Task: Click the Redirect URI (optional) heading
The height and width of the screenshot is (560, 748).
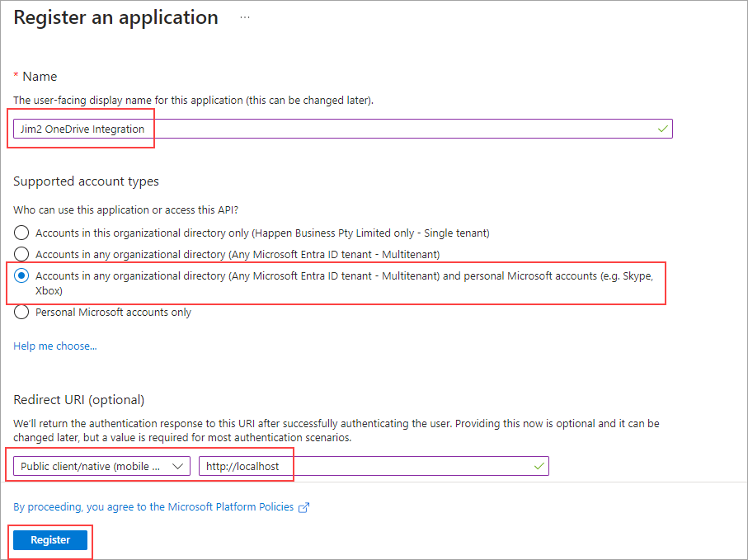Action: pos(79,399)
